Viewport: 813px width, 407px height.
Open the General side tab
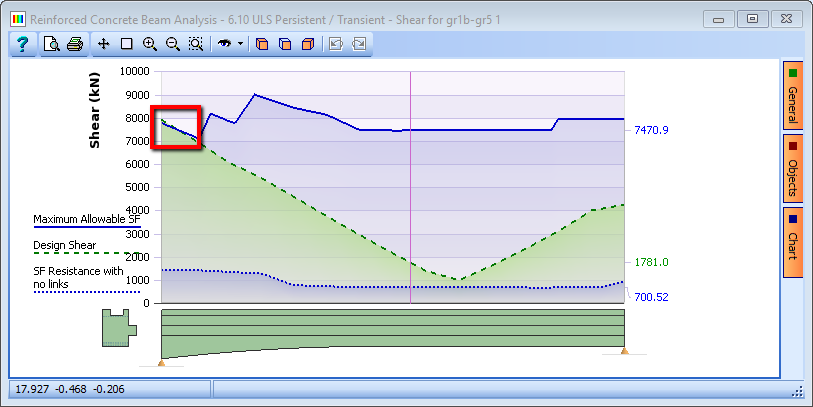792,96
